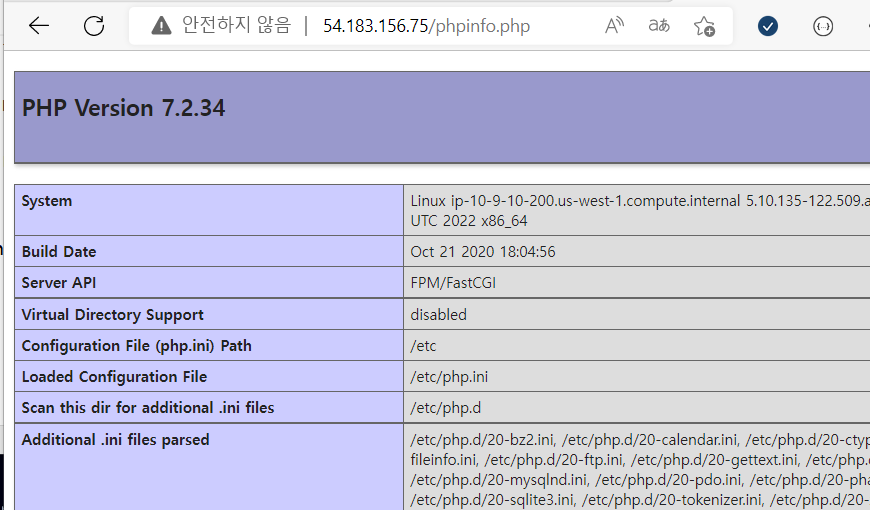Click 'Configuration File (php.ini) Path' label
Screen dimensions: 870x510
click(136, 346)
